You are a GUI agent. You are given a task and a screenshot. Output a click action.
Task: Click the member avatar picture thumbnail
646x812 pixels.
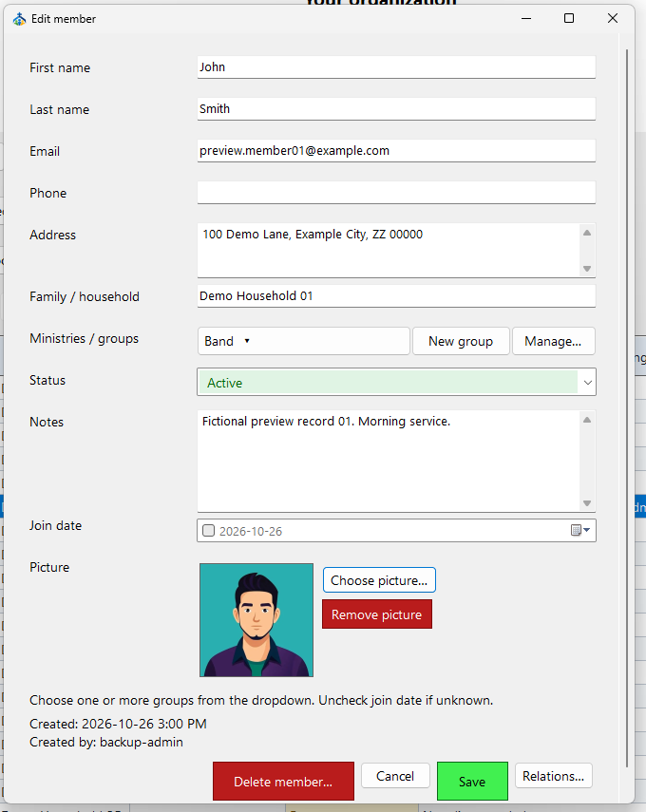tap(256, 620)
